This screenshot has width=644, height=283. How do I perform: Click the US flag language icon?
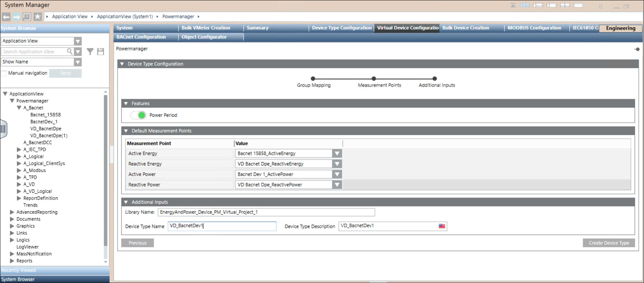(x=442, y=226)
